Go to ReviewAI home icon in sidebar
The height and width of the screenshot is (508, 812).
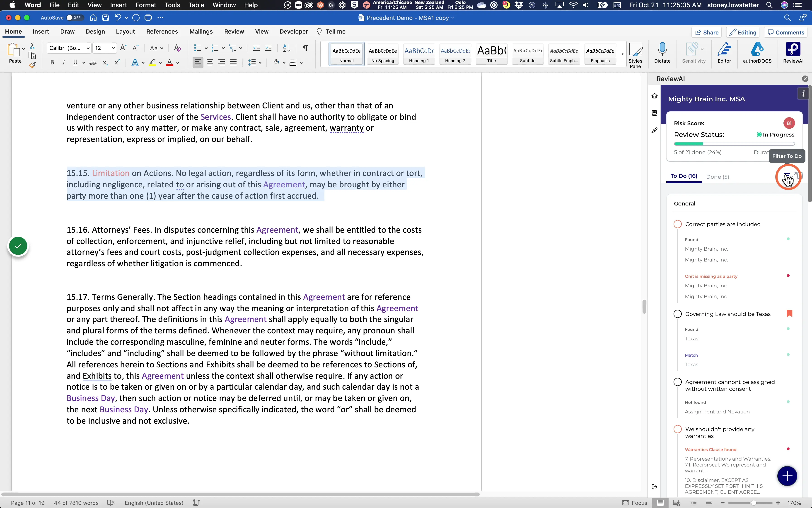click(654, 96)
